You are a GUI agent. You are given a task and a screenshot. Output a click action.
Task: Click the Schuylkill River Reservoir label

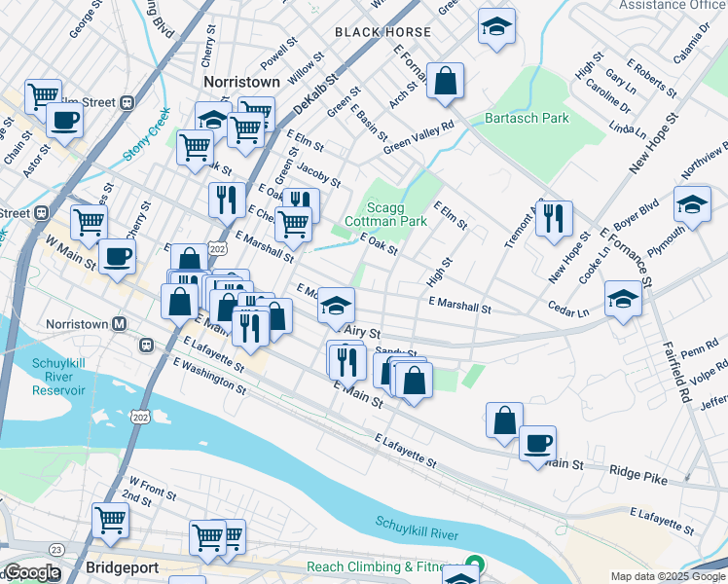(58, 377)
